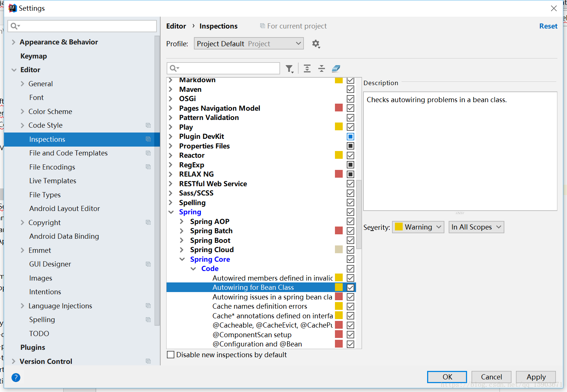Image resolution: width=567 pixels, height=392 pixels.
Task: Toggle the Cache names definition errors checkbox
Action: [350, 306]
